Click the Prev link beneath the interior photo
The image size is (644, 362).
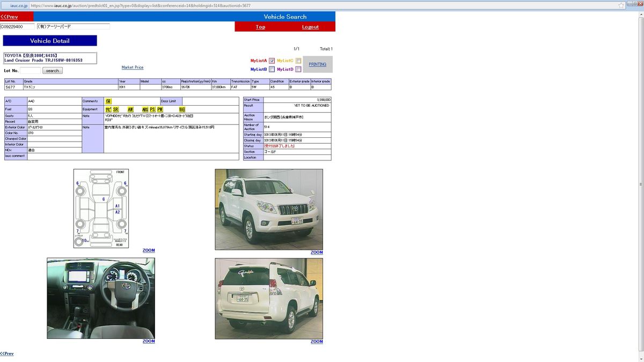[x=7, y=353]
